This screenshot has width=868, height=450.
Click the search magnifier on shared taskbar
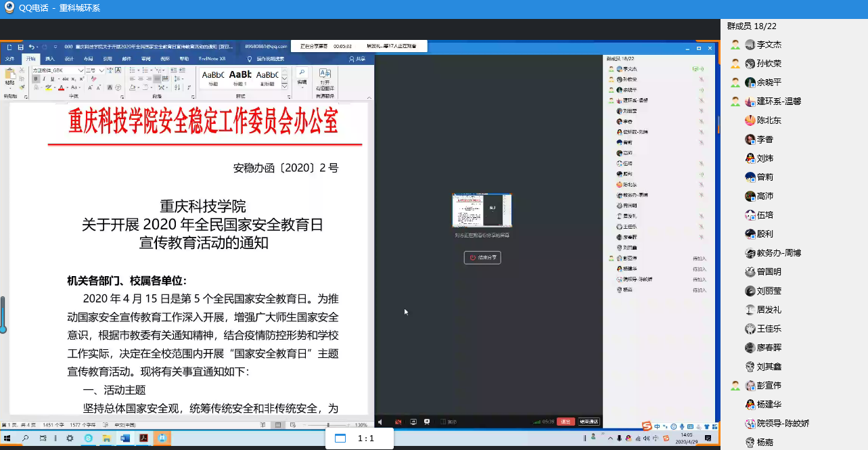pos(25,438)
